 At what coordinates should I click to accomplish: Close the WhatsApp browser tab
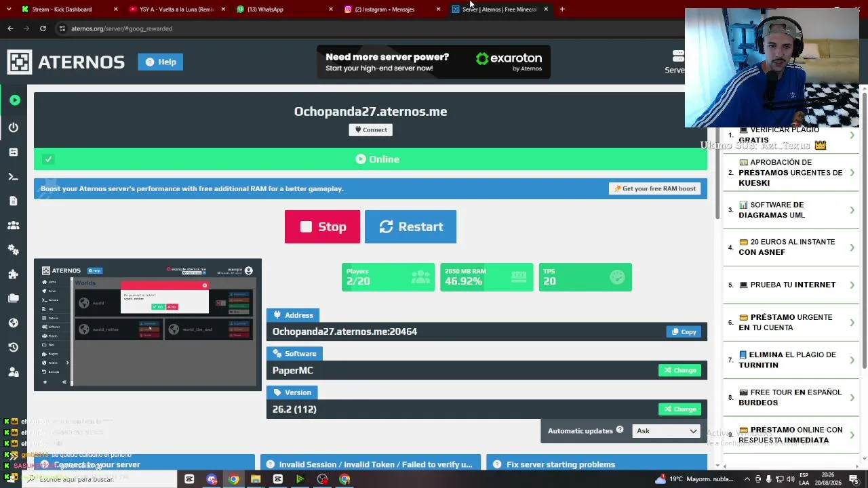tap(331, 9)
